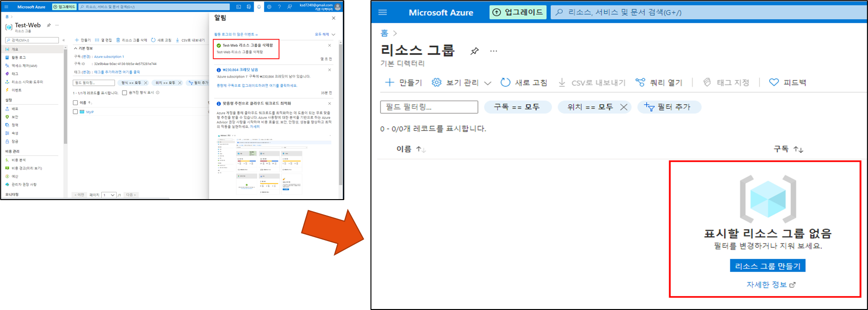Click 열 편집 in the Test-Web toolbar

coord(104,40)
